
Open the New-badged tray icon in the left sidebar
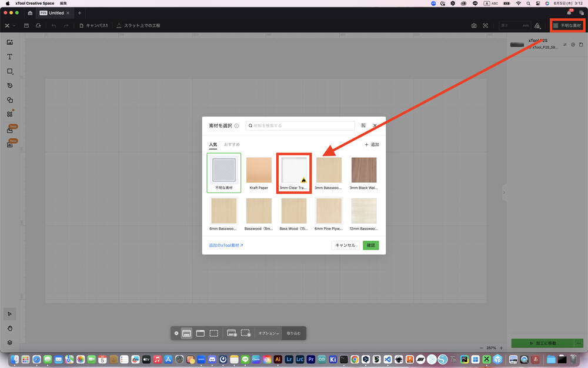coord(10,130)
